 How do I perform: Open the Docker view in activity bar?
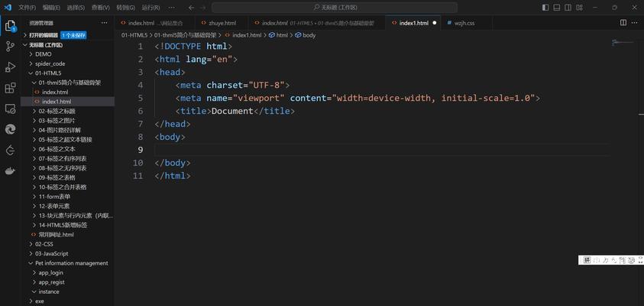pos(10,171)
